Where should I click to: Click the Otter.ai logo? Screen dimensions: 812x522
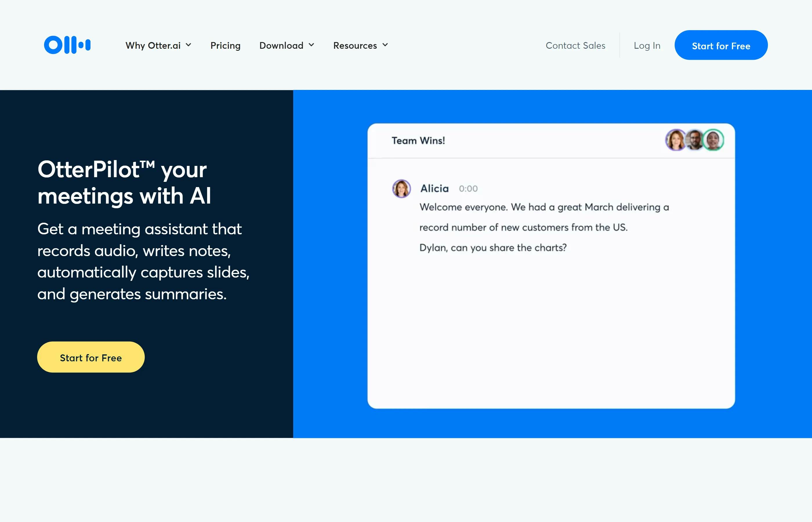point(67,45)
